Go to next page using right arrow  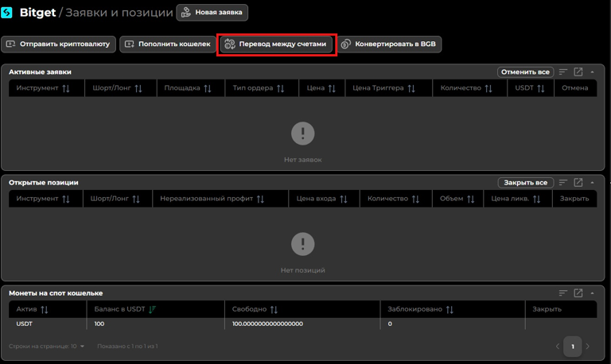pos(588,347)
